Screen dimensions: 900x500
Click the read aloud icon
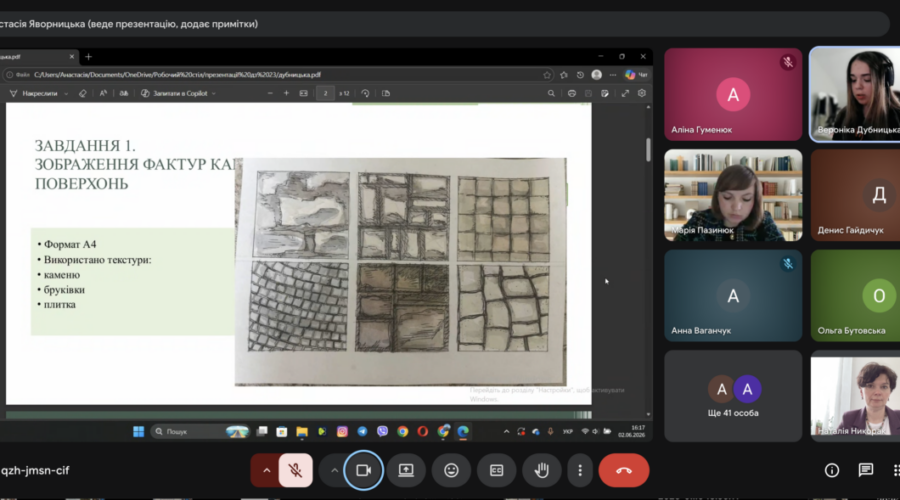103,93
